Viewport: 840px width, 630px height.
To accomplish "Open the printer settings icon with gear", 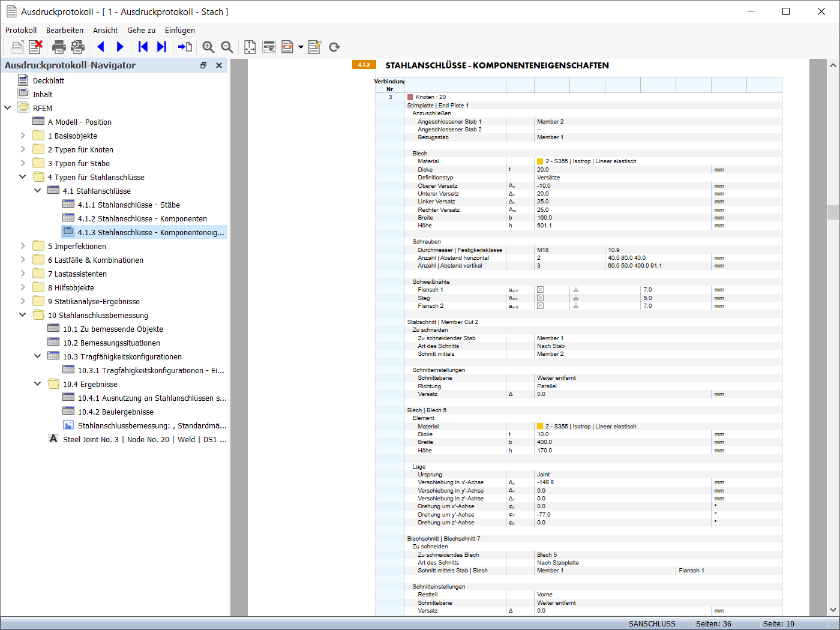I will (x=77, y=47).
